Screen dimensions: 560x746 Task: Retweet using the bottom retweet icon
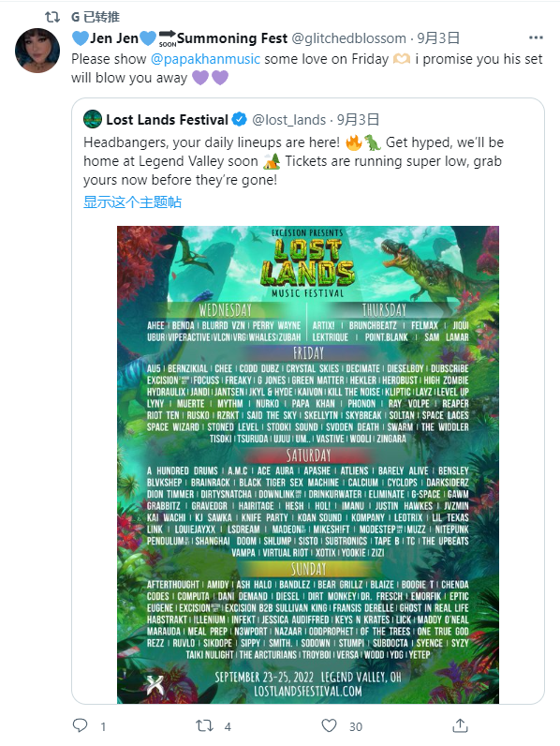click(204, 725)
